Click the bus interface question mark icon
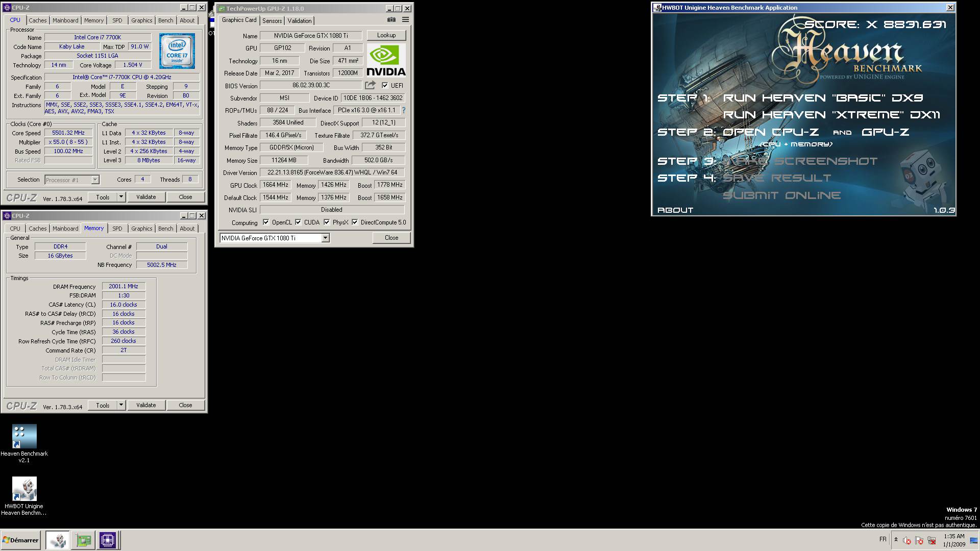The width and height of the screenshot is (980, 551). [x=403, y=110]
